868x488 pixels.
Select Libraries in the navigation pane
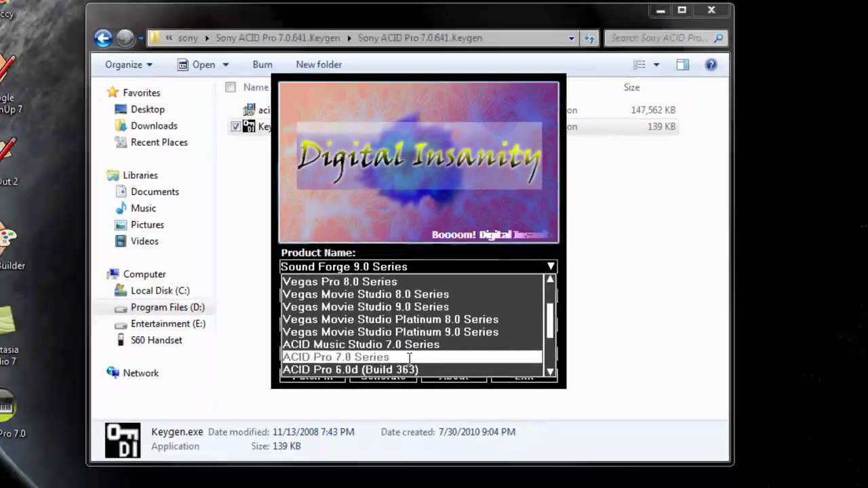[x=140, y=175]
